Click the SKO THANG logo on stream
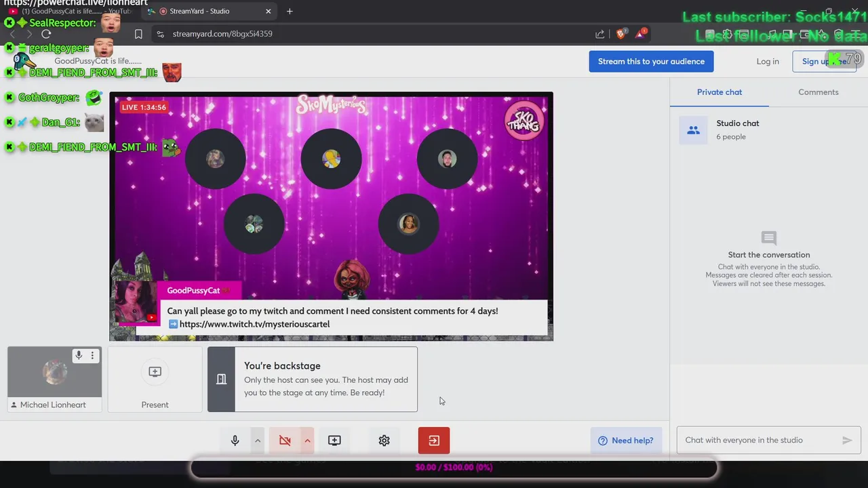 pyautogui.click(x=524, y=121)
